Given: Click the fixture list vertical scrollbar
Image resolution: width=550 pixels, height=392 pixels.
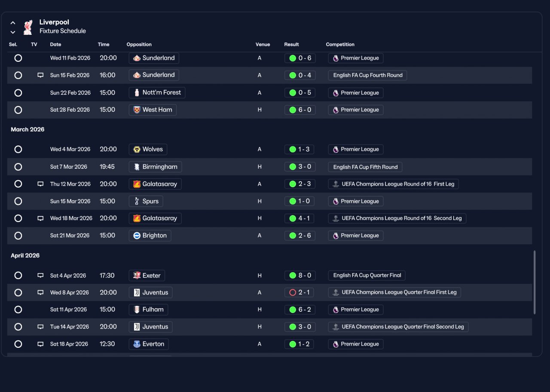Looking at the screenshot, I should point(535,283).
